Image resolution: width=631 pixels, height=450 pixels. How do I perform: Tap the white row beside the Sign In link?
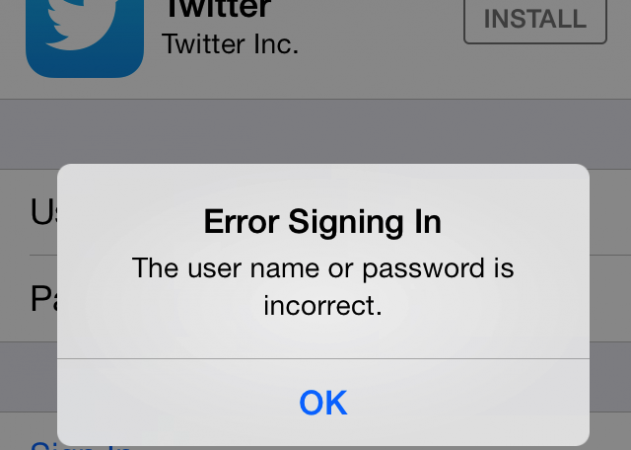pos(610,431)
